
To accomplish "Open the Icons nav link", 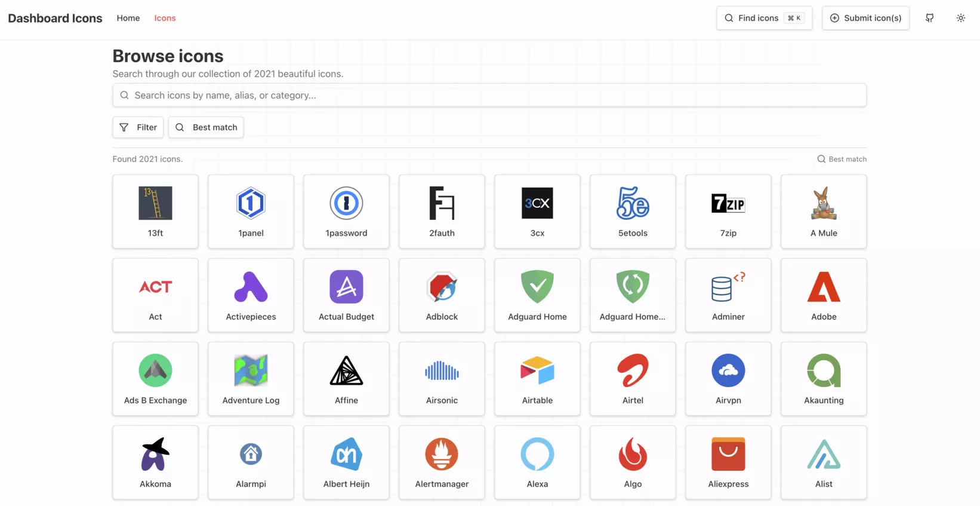I will (x=165, y=18).
